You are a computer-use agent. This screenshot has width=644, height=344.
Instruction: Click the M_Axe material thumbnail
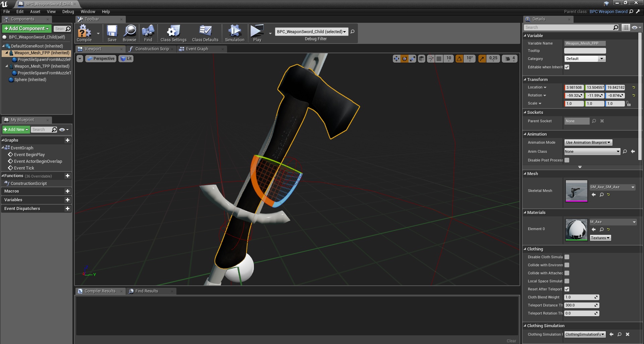click(576, 229)
